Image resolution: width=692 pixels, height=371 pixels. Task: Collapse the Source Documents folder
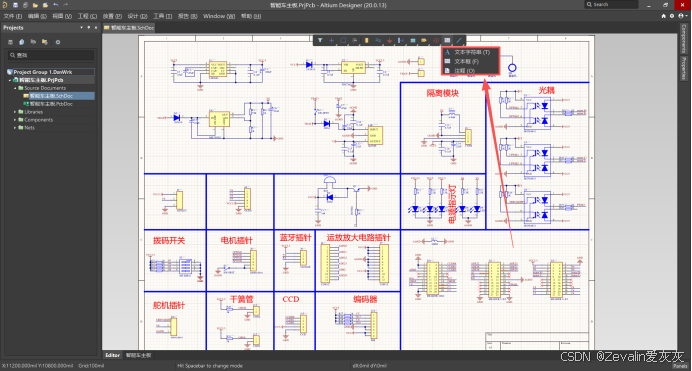pyautogui.click(x=15, y=88)
